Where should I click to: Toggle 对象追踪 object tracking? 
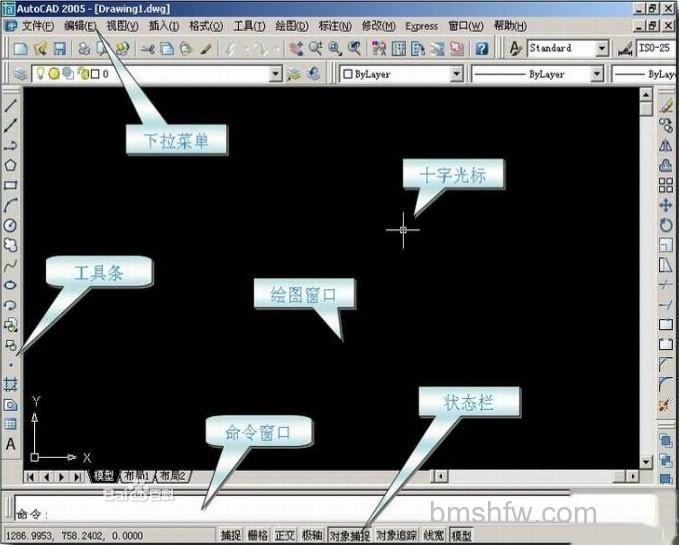point(396,535)
